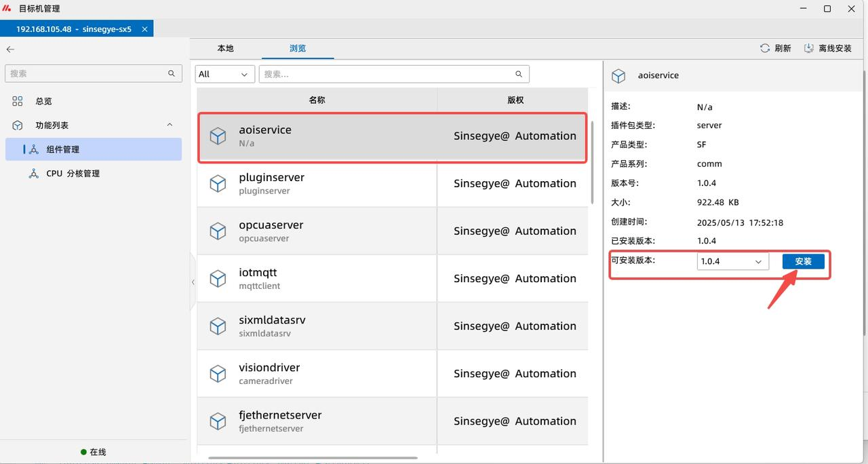Click the 刷新 refresh icon
Screen dimensions: 868x464
[765, 48]
